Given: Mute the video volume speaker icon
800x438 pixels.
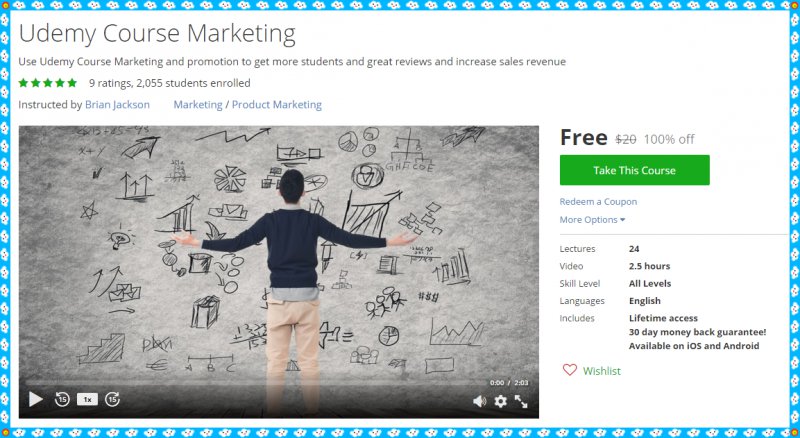Looking at the screenshot, I should click(479, 401).
